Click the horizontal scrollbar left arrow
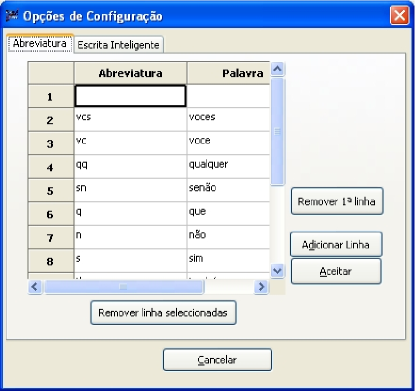The width and height of the screenshot is (415, 391). pos(35,286)
